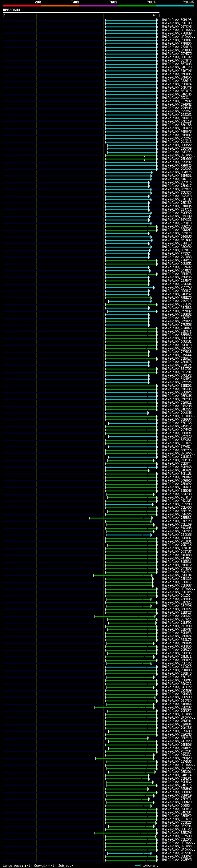Screen dimensions: 197x868
Task: Open hit UniRef100_Q7XMI8
Action: [x=177, y=47]
